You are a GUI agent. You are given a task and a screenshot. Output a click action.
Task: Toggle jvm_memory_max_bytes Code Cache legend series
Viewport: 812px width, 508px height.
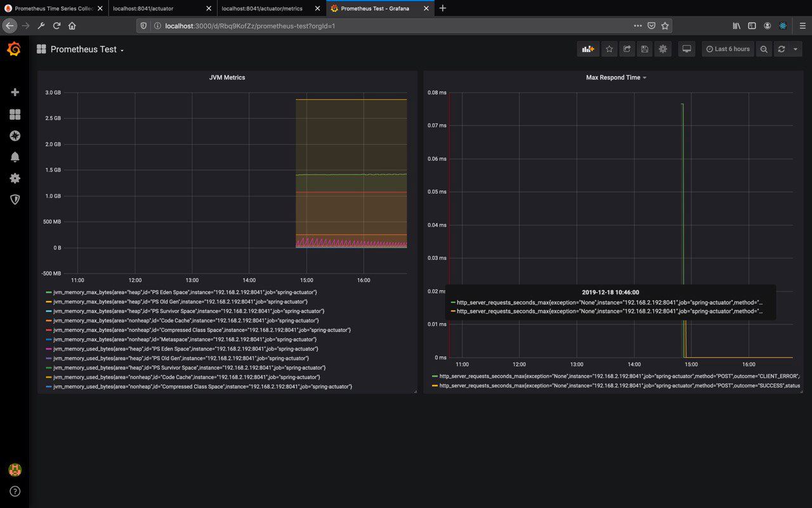(x=187, y=321)
